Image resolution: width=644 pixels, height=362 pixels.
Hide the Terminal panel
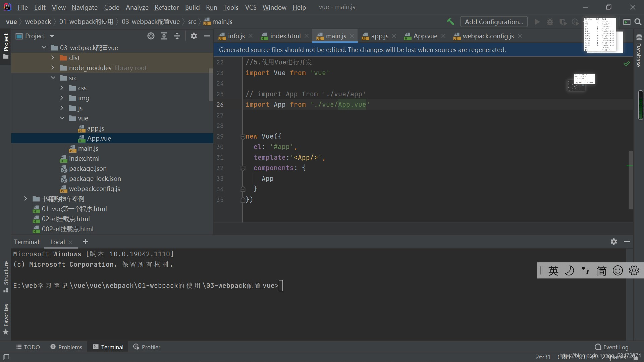(x=627, y=242)
